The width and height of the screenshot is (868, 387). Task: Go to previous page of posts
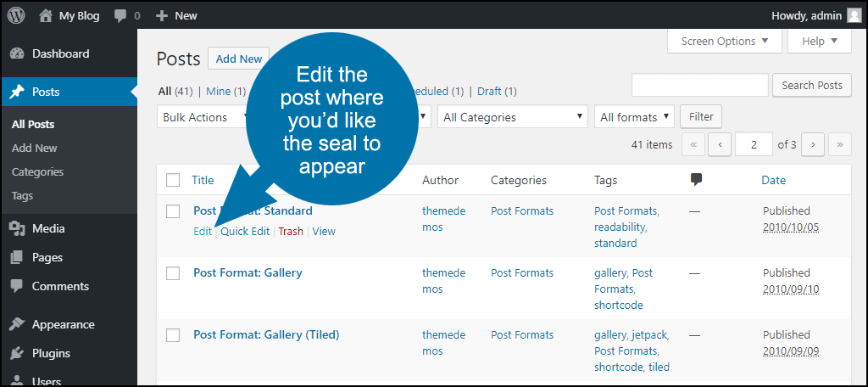(x=721, y=145)
